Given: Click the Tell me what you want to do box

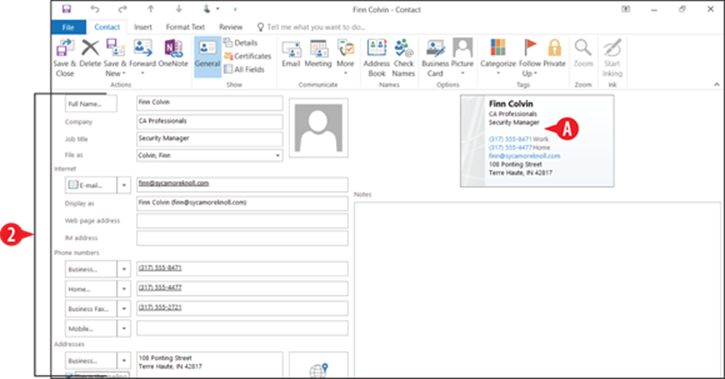Looking at the screenshot, I should click(311, 27).
